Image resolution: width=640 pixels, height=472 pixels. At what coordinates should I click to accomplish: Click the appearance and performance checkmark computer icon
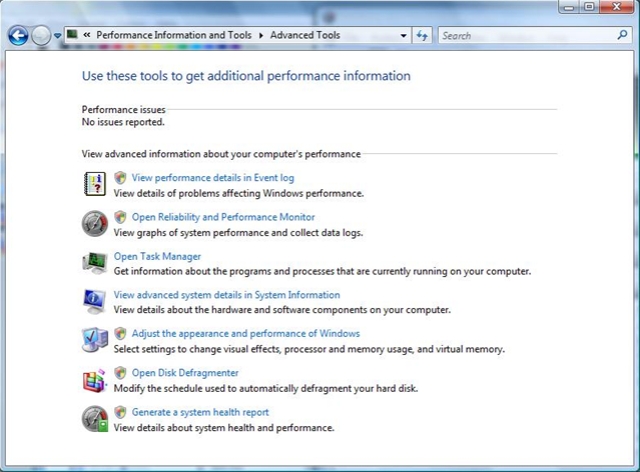point(95,340)
